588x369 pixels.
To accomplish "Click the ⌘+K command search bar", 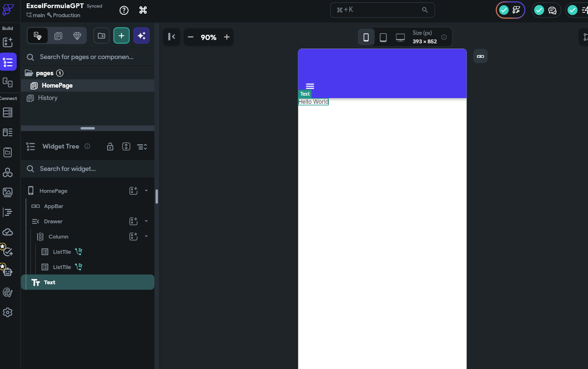I will click(383, 10).
